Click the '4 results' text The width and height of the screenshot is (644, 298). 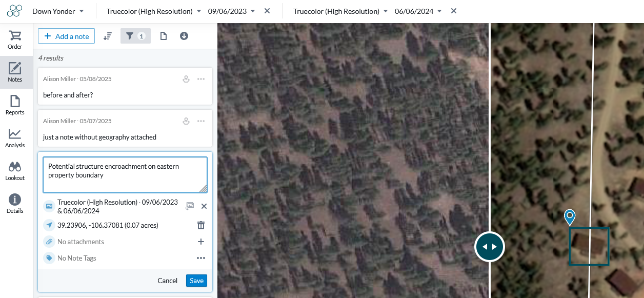[x=51, y=58]
